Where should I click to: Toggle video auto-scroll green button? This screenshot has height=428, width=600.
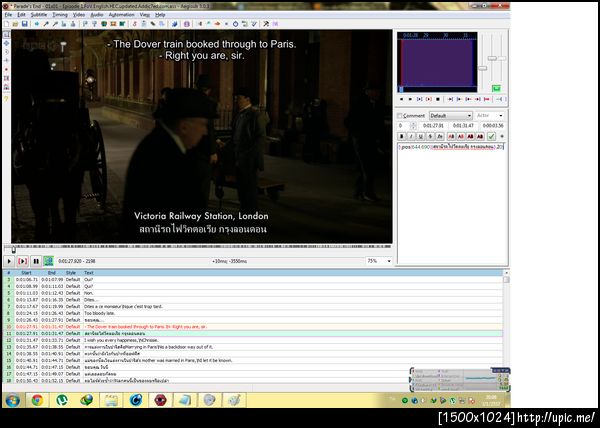(x=48, y=261)
